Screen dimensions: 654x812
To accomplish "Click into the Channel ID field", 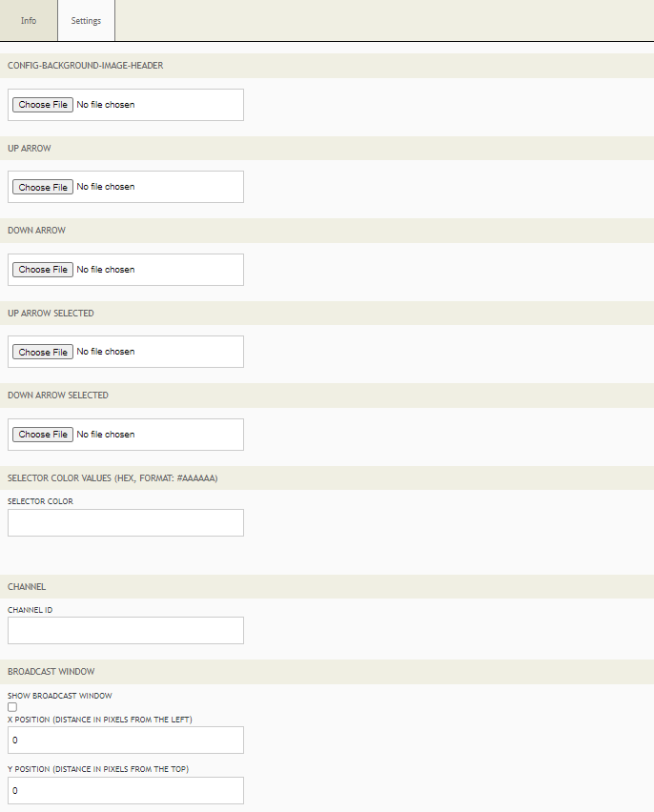I will click(x=126, y=630).
